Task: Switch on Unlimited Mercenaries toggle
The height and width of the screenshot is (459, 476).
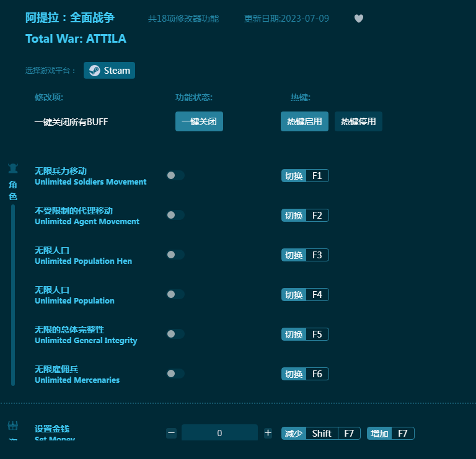Action: coord(175,374)
